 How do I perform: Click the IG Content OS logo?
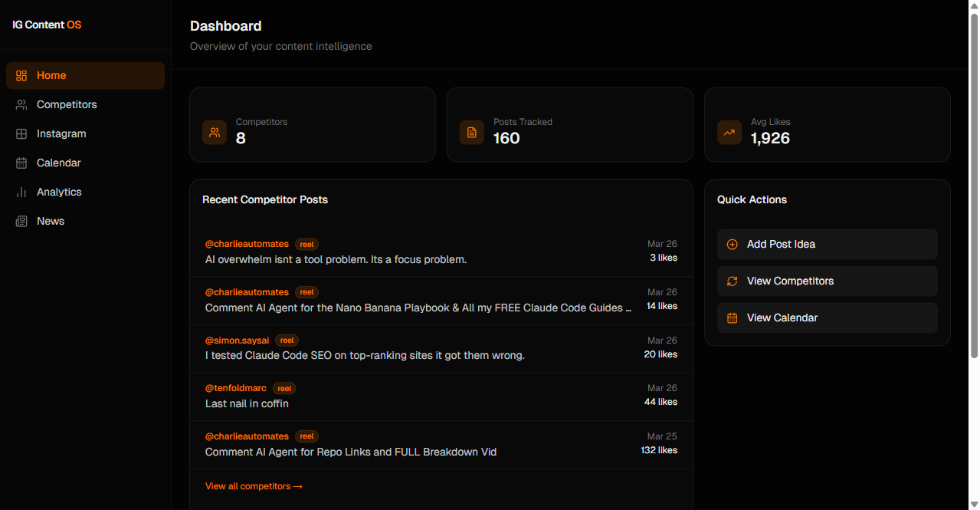click(47, 25)
